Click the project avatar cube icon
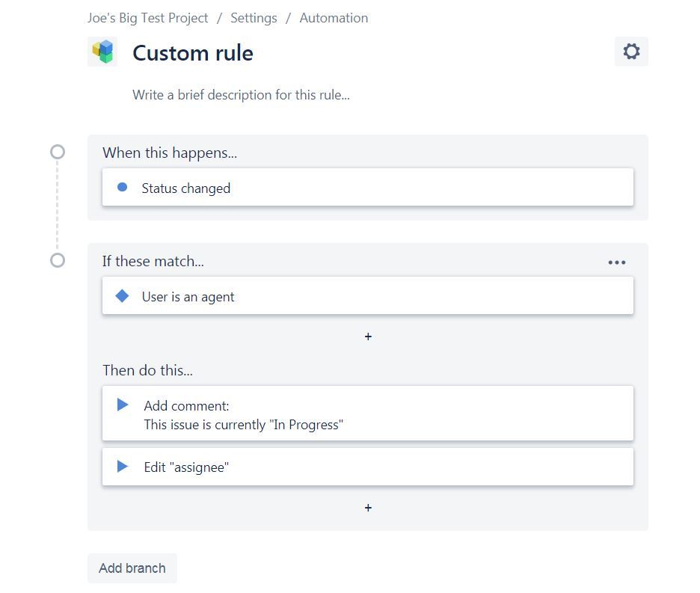The image size is (700, 593). [x=102, y=52]
